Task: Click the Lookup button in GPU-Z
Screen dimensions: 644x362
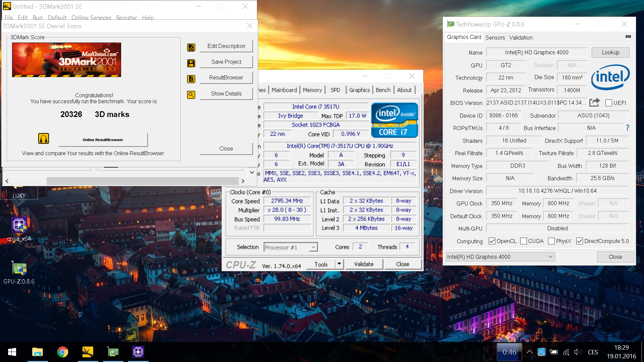Action: tap(610, 52)
